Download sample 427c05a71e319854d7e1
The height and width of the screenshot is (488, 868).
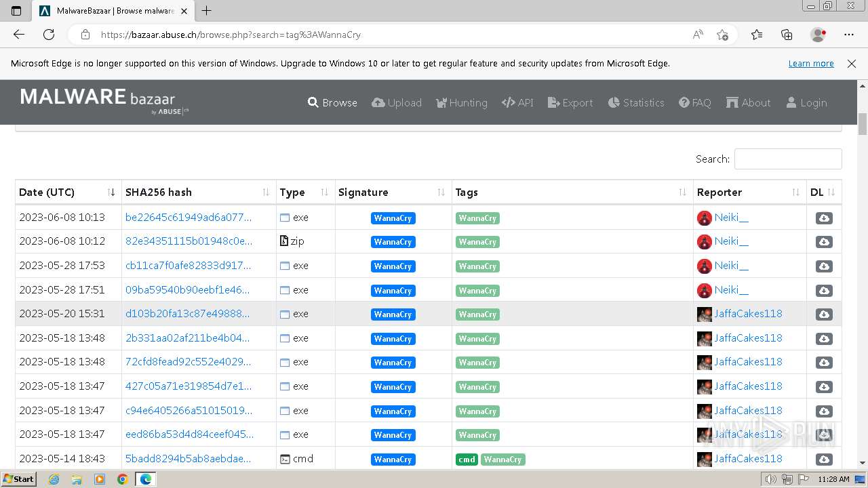pos(824,386)
